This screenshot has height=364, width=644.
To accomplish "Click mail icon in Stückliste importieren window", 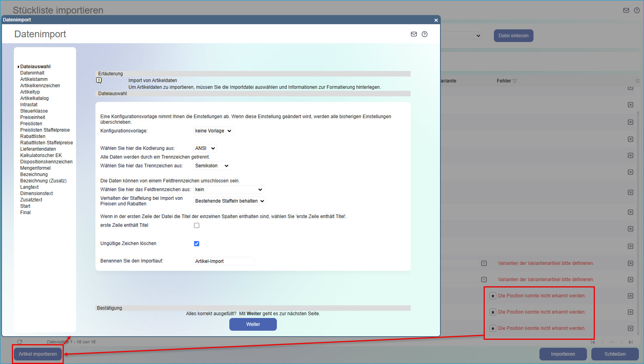I will 626,10.
